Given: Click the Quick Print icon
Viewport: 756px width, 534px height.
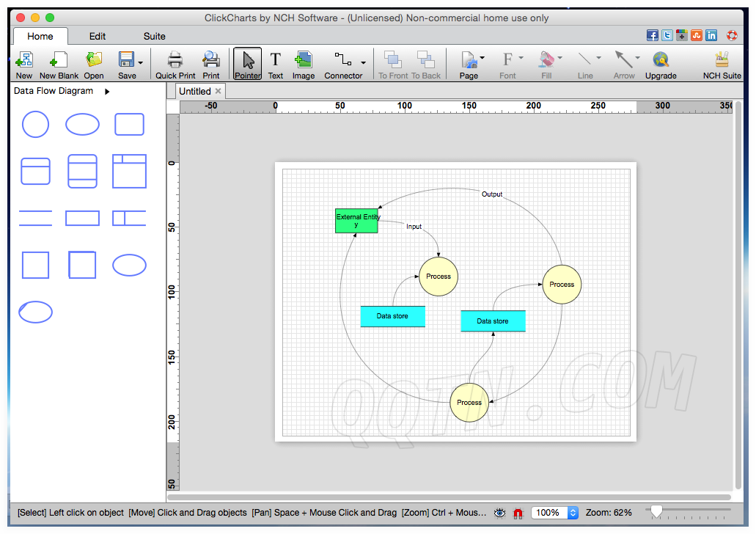Looking at the screenshot, I should 175,64.
